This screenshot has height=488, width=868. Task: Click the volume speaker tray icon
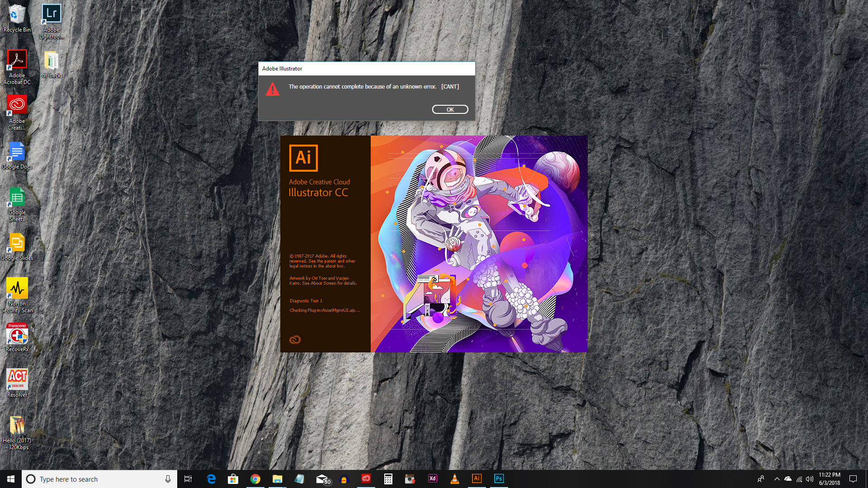pos(810,479)
